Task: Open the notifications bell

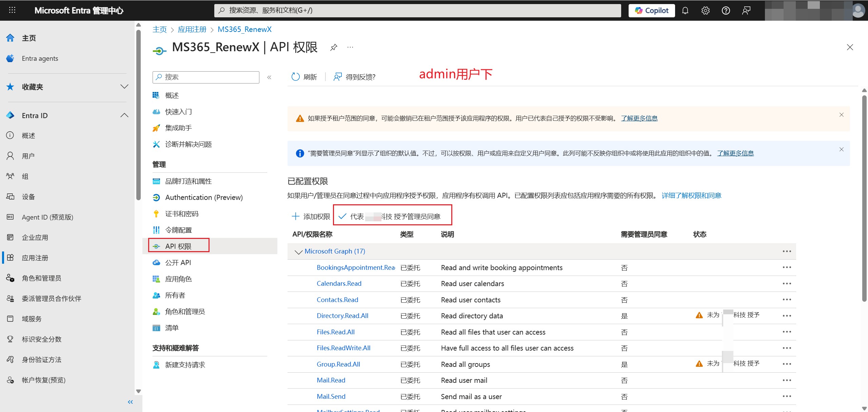Action: 685,11
